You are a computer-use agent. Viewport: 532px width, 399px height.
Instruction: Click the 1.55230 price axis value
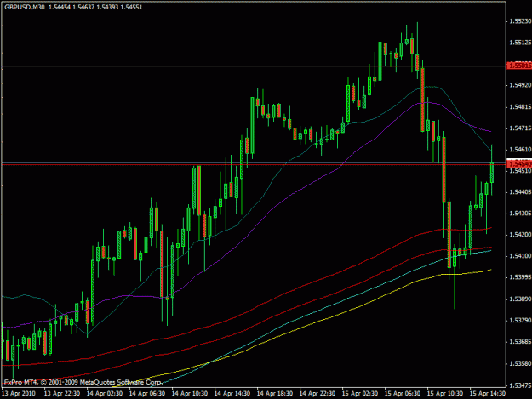(520, 21)
